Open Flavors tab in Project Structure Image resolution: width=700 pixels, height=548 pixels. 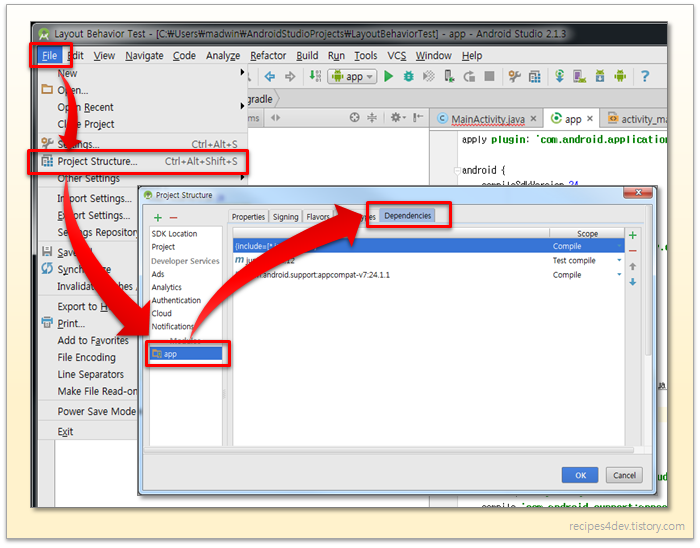[318, 216]
